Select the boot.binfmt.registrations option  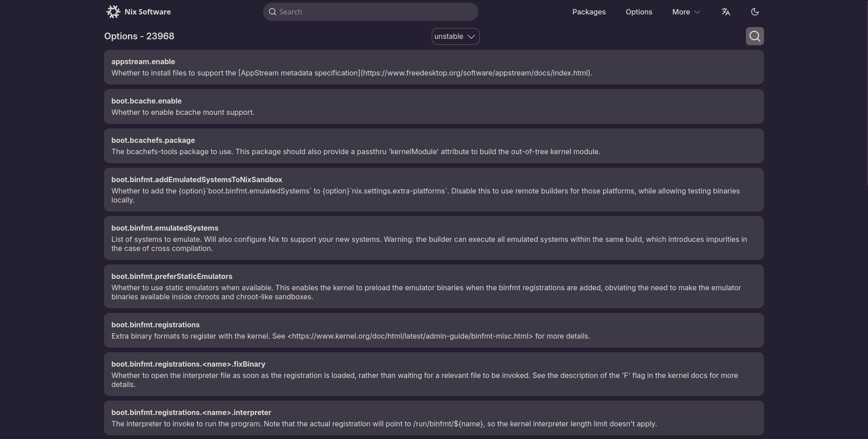tap(155, 325)
